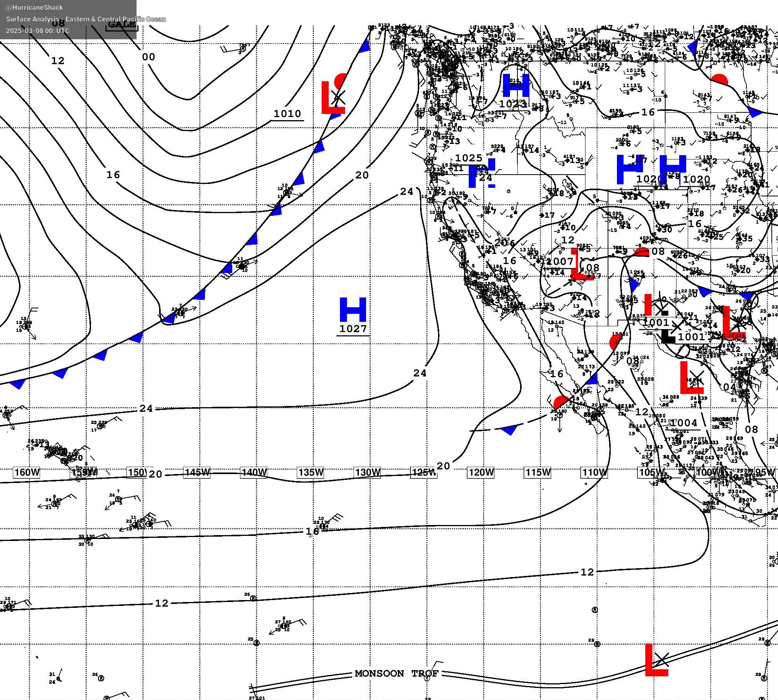Click the 1004 pressure value label
Viewport: 778px width, 700px height.
(x=684, y=423)
